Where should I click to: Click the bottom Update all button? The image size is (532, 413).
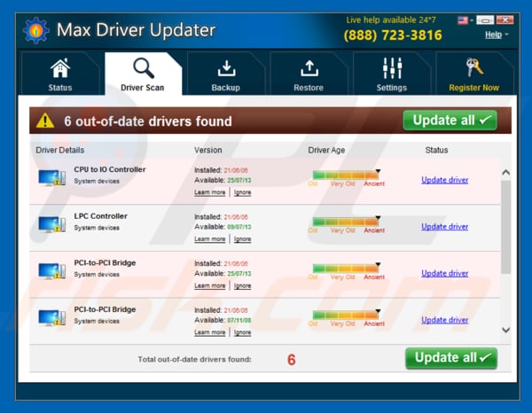click(x=451, y=358)
